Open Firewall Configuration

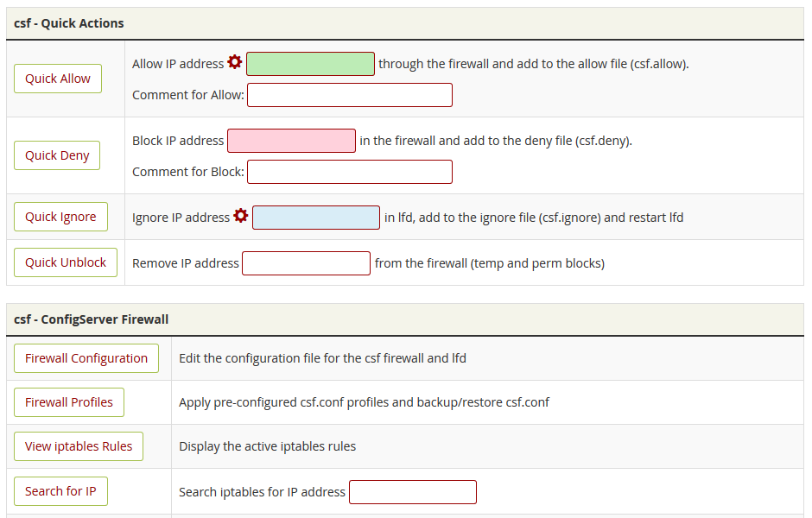pos(86,357)
